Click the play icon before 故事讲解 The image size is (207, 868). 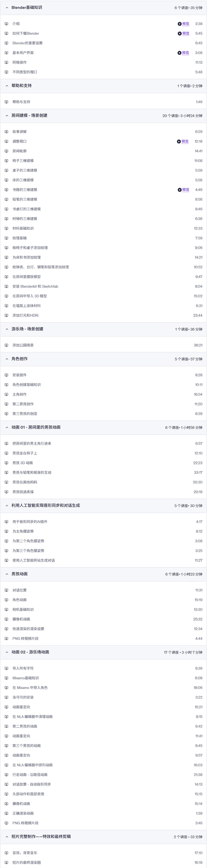(6, 132)
